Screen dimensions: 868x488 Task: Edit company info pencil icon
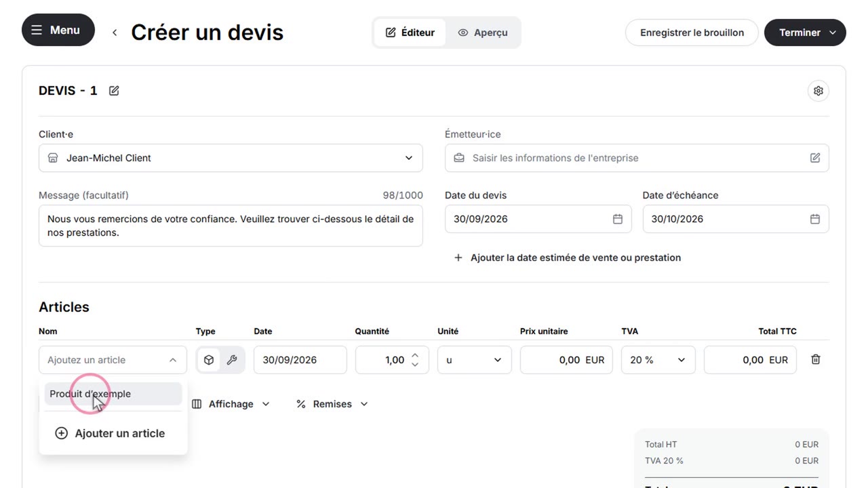tap(815, 158)
